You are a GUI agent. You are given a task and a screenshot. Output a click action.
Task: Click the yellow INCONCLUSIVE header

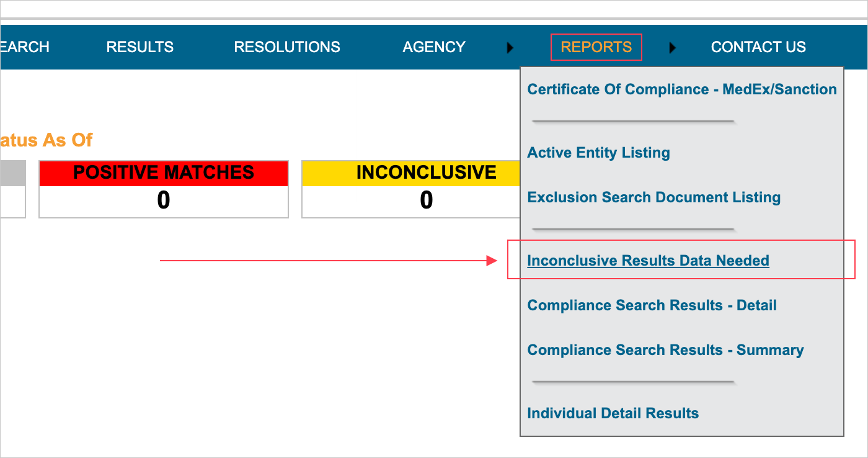coord(427,173)
